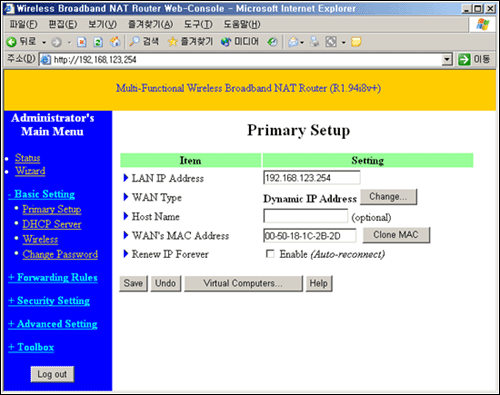The width and height of the screenshot is (500, 395).
Task: Expand the Forwarding Rules section
Action: 53,277
